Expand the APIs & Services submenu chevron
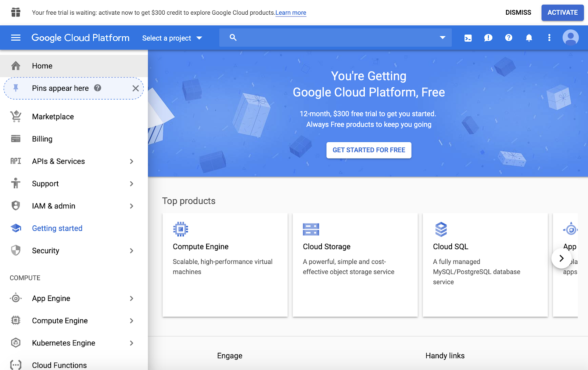 pos(132,162)
